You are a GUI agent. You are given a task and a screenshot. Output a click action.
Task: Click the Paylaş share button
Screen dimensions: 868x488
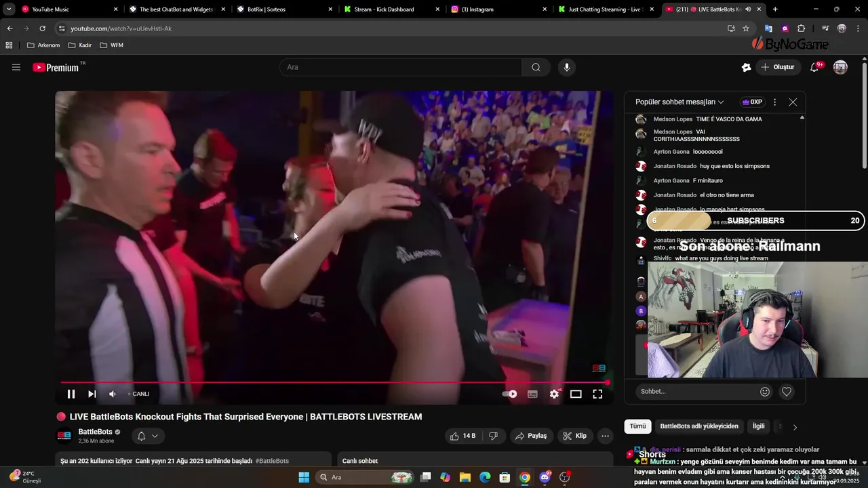pos(531,436)
